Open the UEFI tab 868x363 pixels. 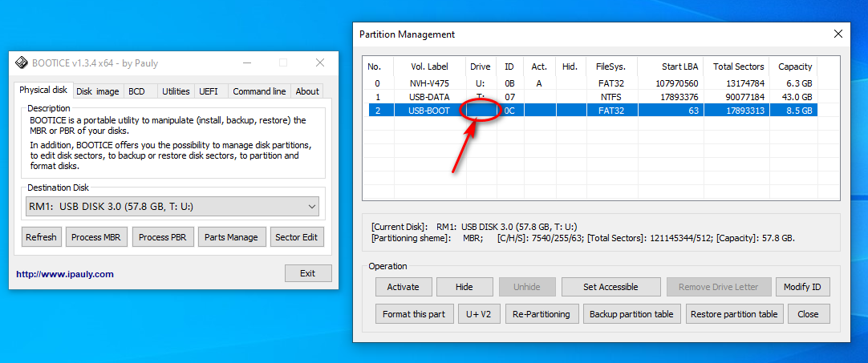pyautogui.click(x=209, y=91)
